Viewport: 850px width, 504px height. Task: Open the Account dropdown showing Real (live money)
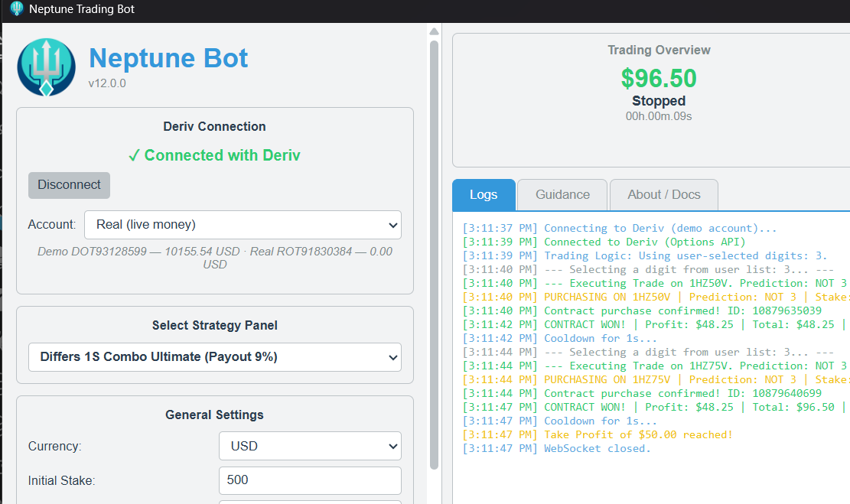[x=243, y=225]
